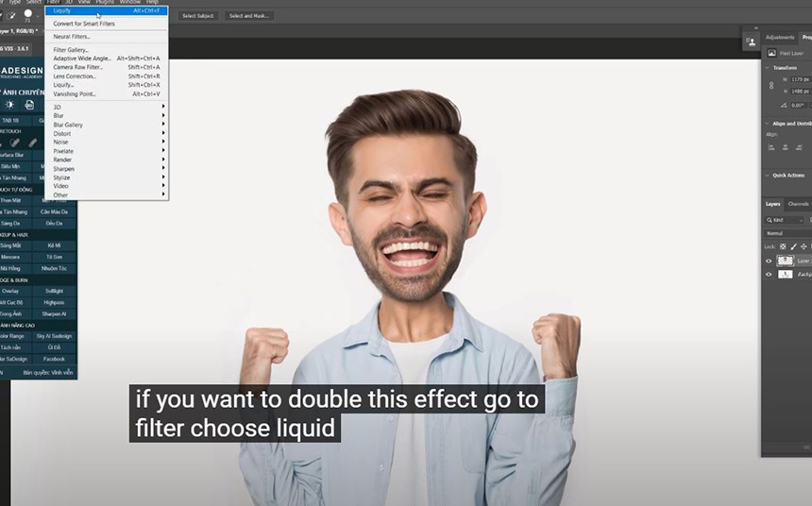Open Camera Raw Filter from the menu
Viewport: 812px width, 506px height.
77,67
